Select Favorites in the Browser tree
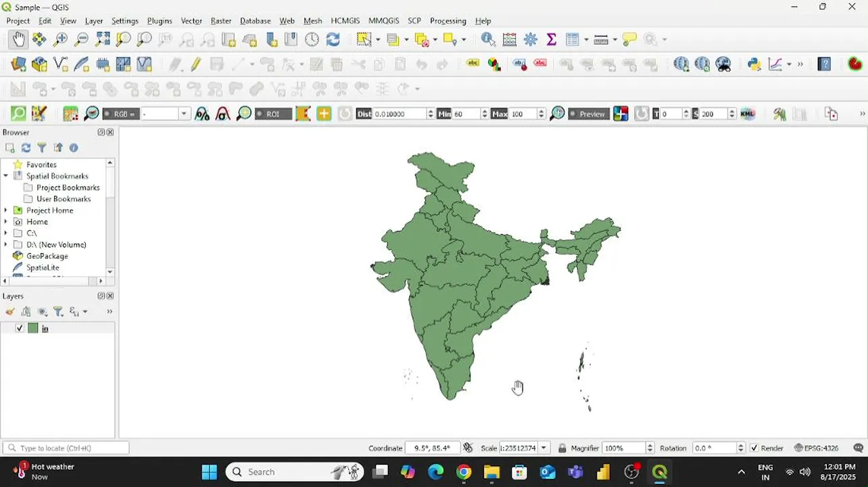 click(41, 164)
